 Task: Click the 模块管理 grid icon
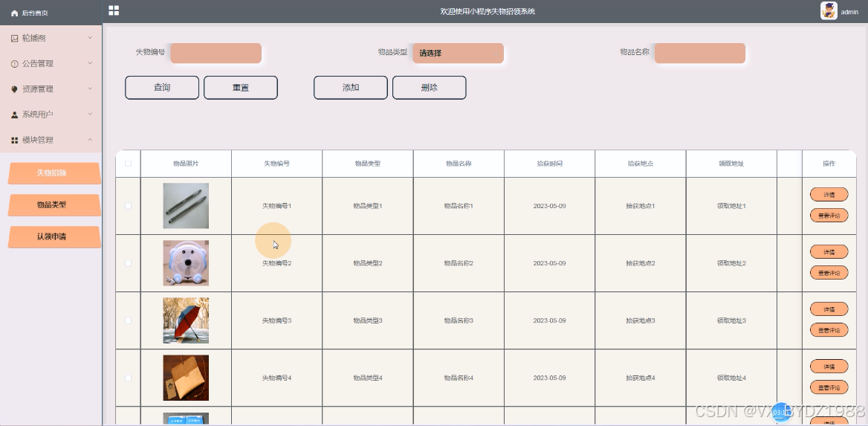point(15,141)
